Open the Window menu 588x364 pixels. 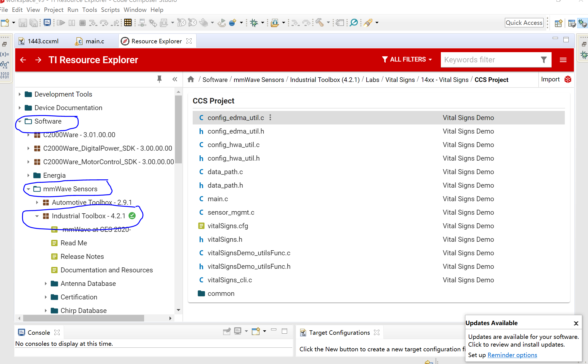click(x=135, y=10)
